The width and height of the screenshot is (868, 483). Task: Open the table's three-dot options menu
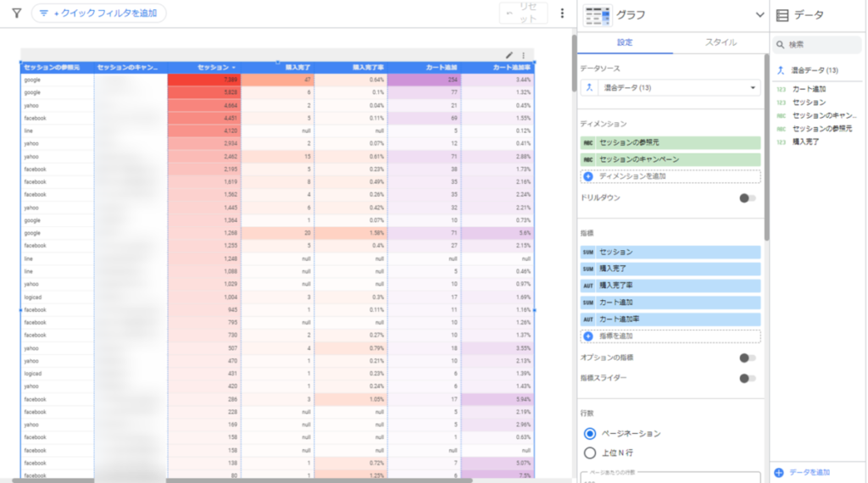[x=523, y=55]
